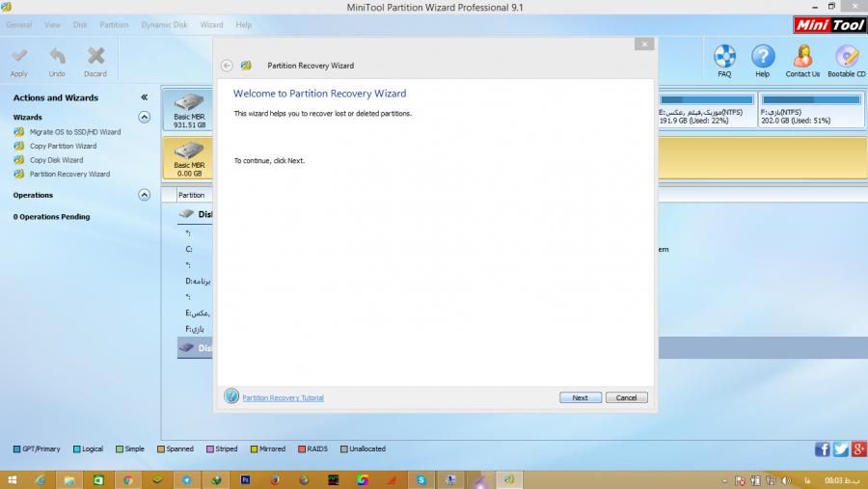Launch the Copy Partition Wizard
The width and height of the screenshot is (868, 489).
[x=63, y=147]
